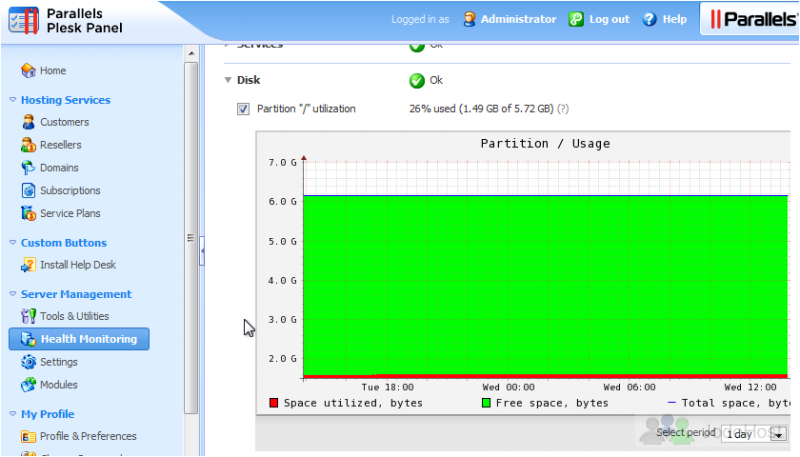Open Modules link
This screenshot has height=457, width=800.
pos(59,385)
